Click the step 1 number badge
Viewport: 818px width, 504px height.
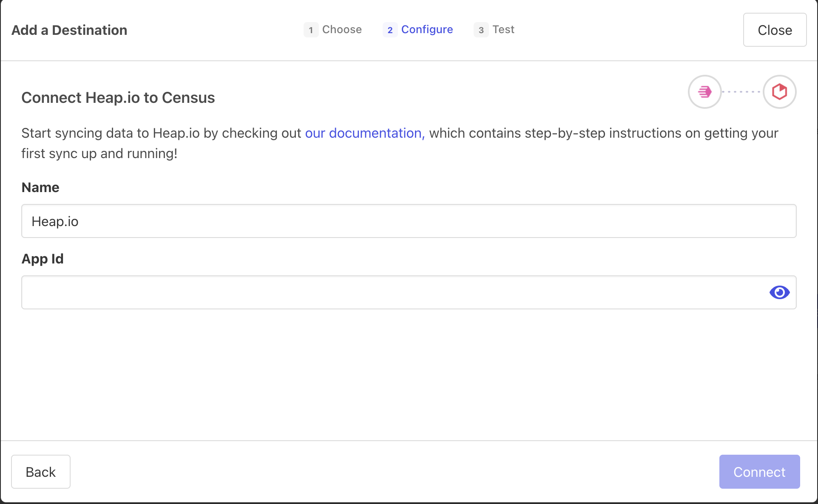pyautogui.click(x=311, y=30)
